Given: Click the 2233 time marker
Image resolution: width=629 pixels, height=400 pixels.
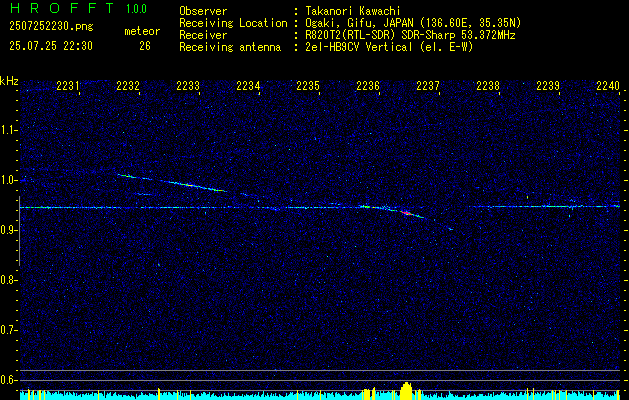Looking at the screenshot, I should (x=188, y=86).
